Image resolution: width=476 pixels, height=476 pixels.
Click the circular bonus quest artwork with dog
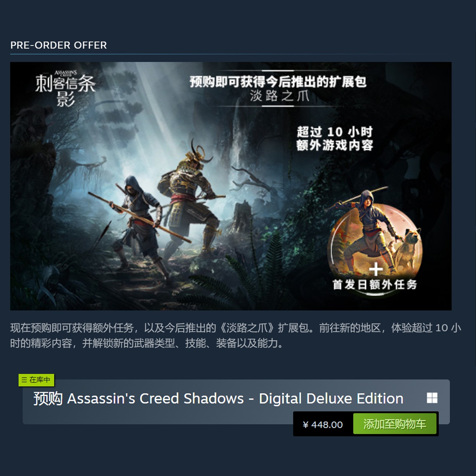(x=374, y=240)
